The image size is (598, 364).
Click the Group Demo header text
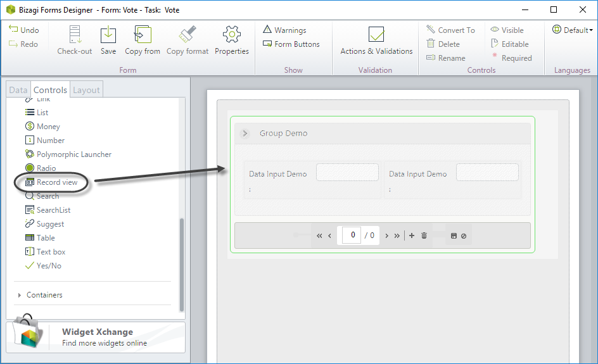[283, 134]
